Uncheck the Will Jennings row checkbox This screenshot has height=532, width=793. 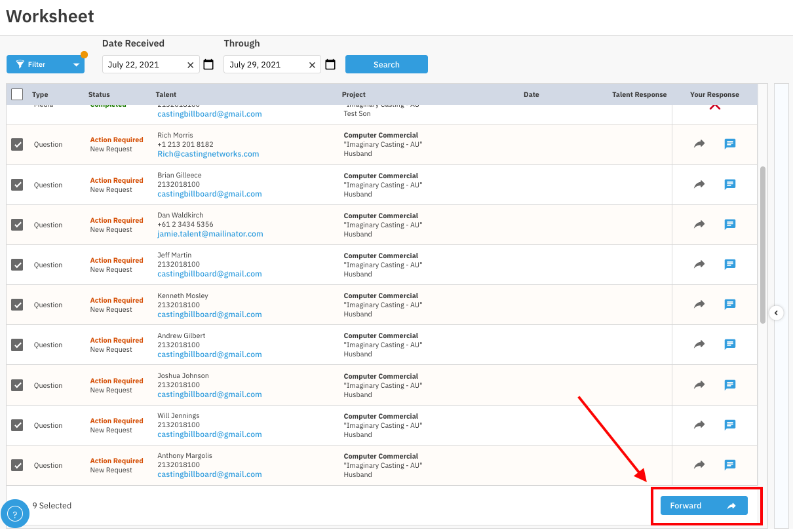click(17, 425)
